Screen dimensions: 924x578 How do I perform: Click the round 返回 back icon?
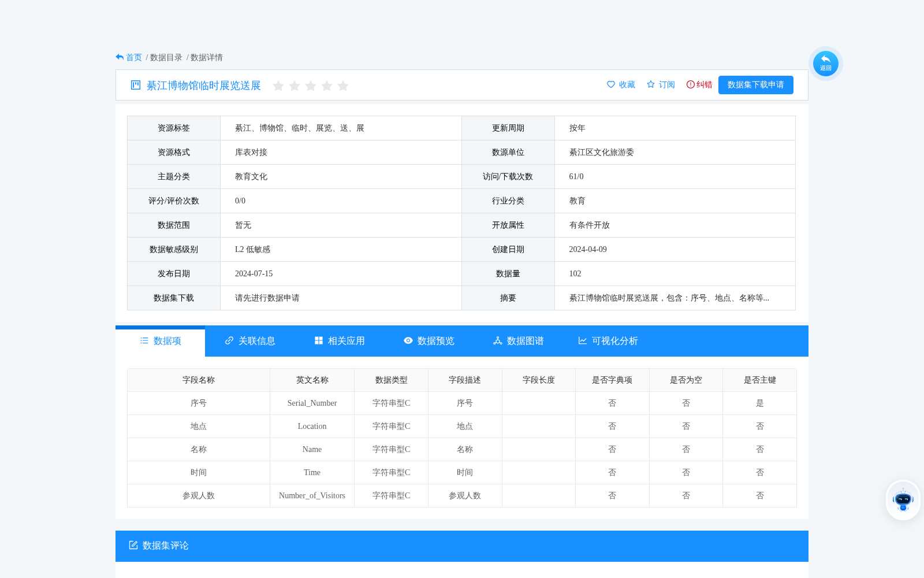pos(825,63)
